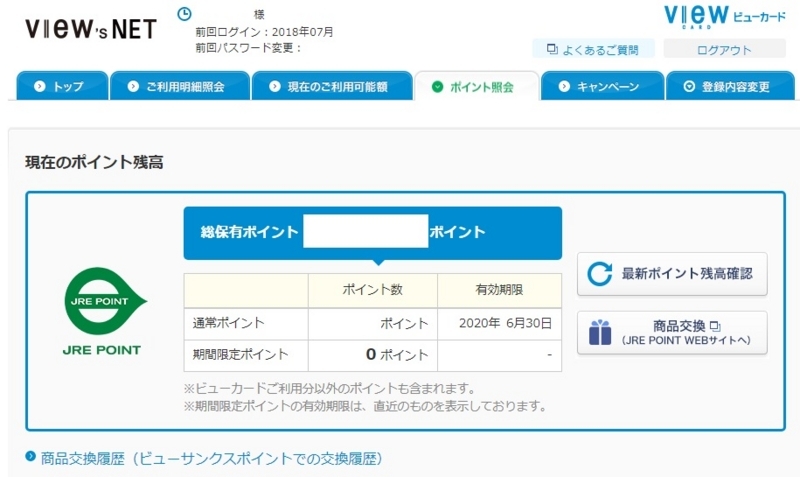
Task: Click the View Card logo
Action: 724,16
